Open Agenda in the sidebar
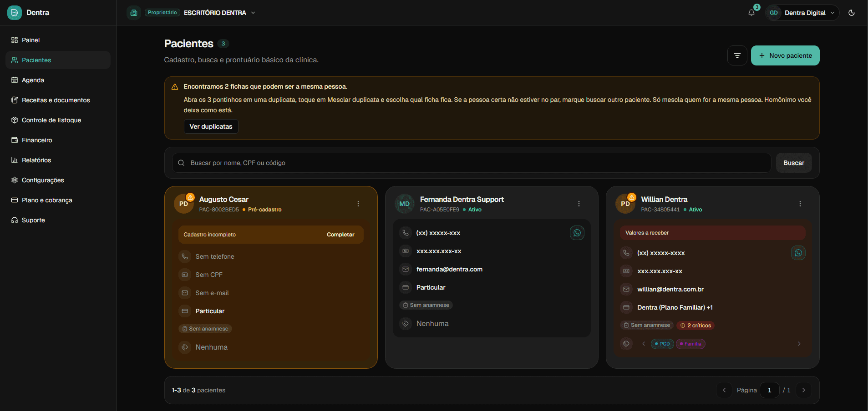The image size is (868, 411). point(58,80)
